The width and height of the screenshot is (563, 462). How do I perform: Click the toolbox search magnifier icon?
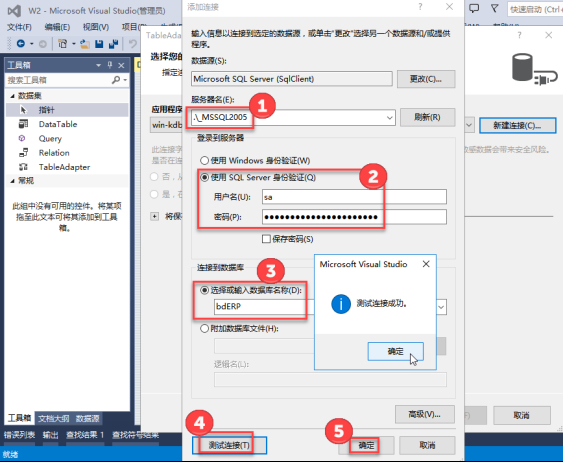point(116,80)
